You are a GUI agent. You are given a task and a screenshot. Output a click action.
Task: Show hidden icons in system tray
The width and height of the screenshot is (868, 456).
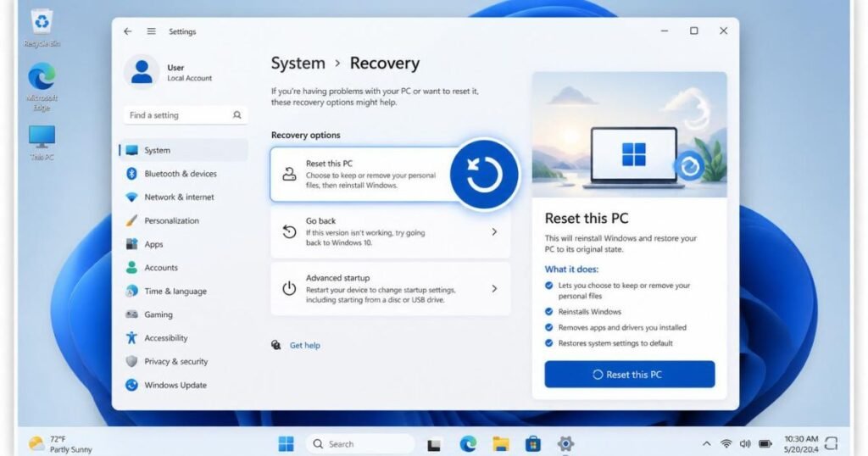pos(706,444)
